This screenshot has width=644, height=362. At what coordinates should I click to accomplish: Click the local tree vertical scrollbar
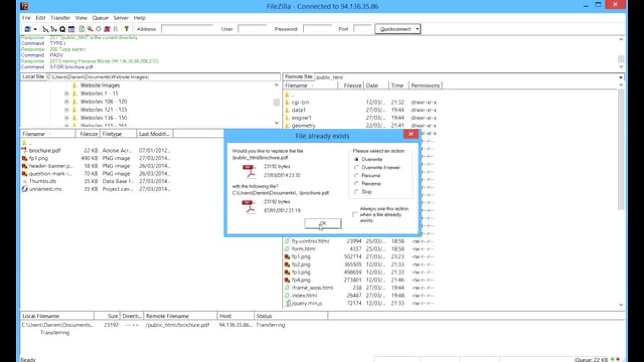coord(276,104)
